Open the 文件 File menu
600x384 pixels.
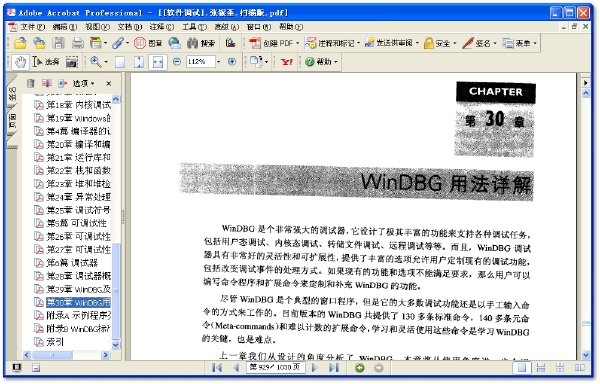32,26
